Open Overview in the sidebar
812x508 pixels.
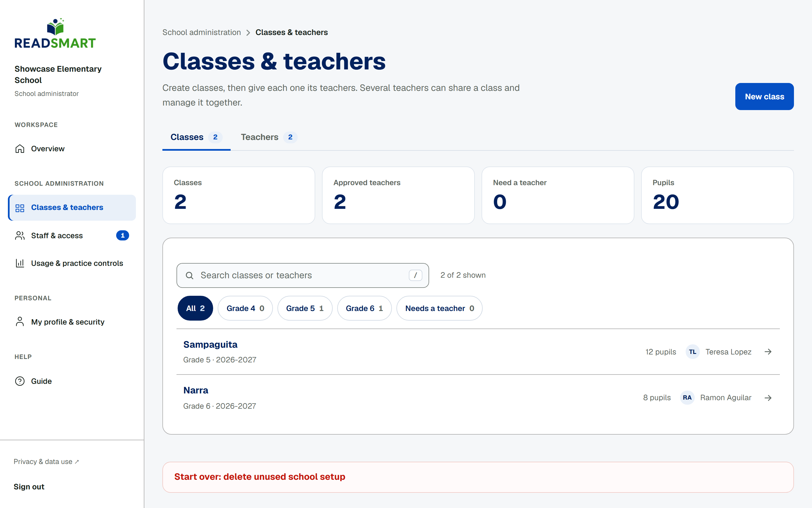(72, 148)
